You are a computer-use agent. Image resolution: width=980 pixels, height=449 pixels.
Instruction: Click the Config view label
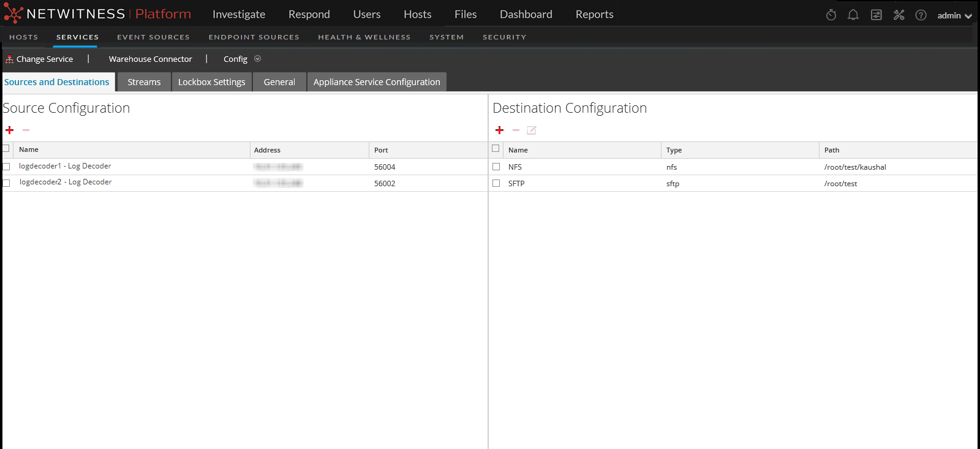click(235, 59)
